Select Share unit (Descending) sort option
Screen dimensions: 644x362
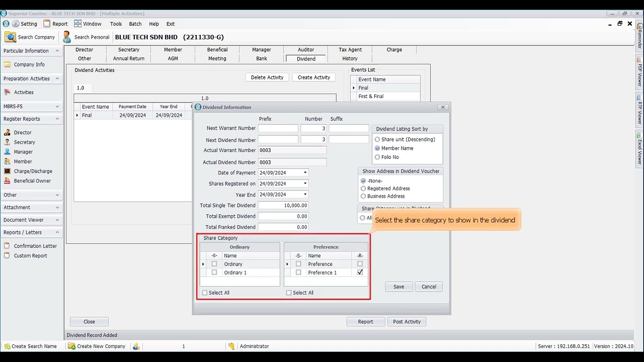tap(377, 139)
